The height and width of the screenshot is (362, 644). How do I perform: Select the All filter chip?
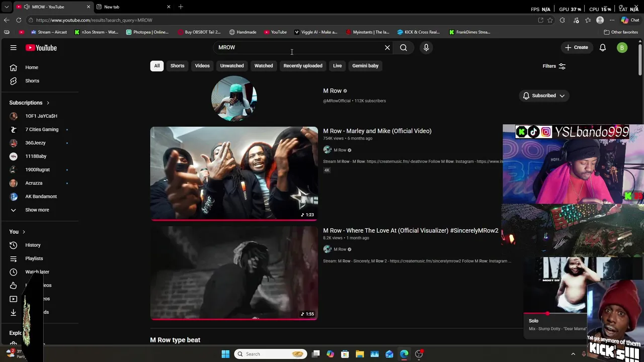(x=157, y=66)
